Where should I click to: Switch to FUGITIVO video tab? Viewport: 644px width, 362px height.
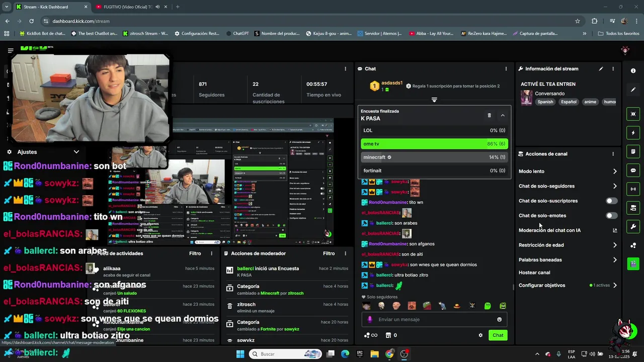[x=132, y=7]
